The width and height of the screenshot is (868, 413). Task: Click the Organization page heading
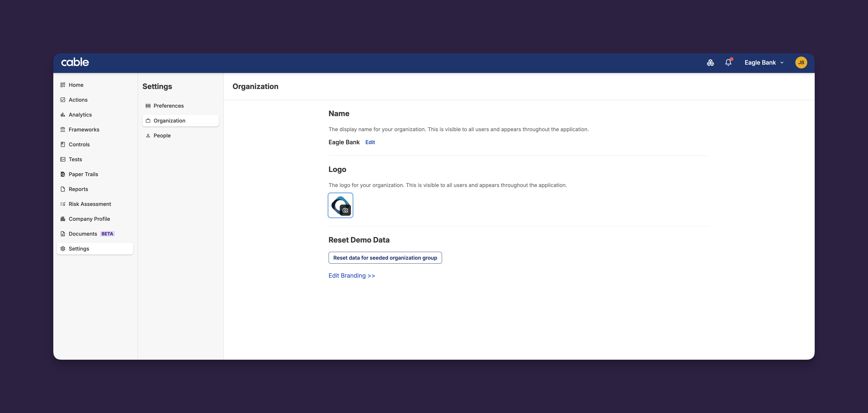[255, 87]
